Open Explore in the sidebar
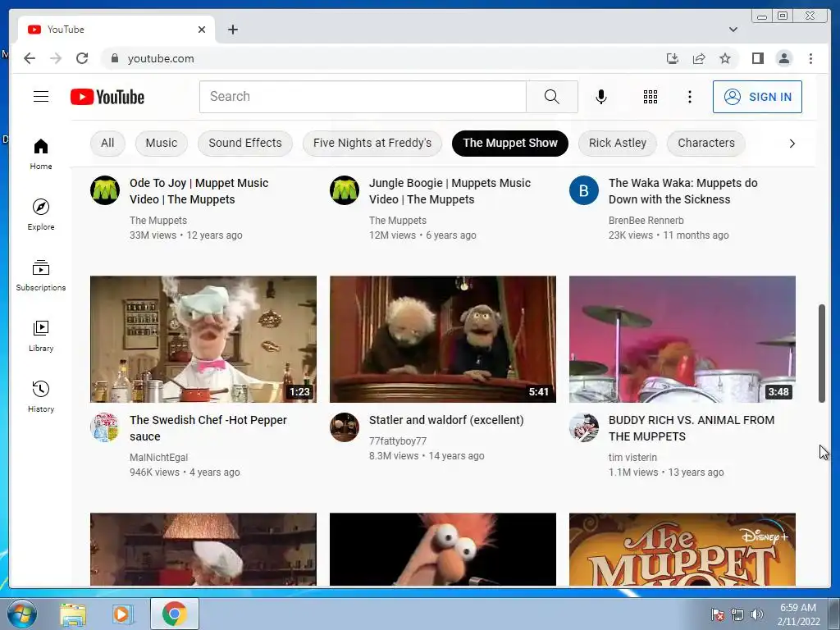 41,215
